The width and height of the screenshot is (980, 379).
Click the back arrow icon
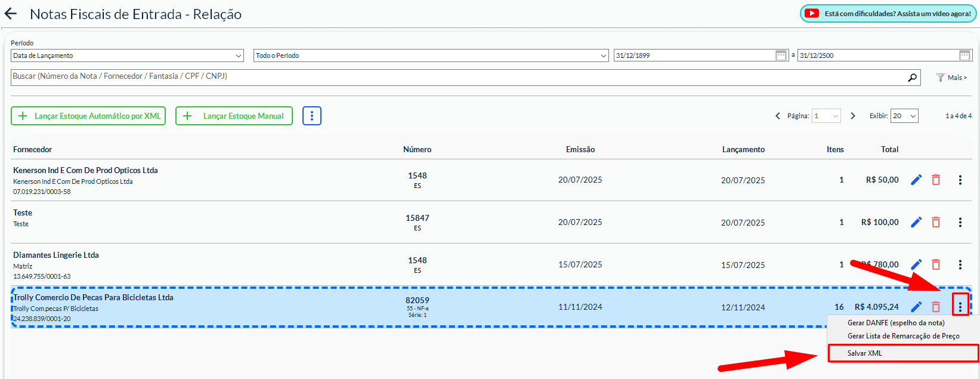[11, 14]
